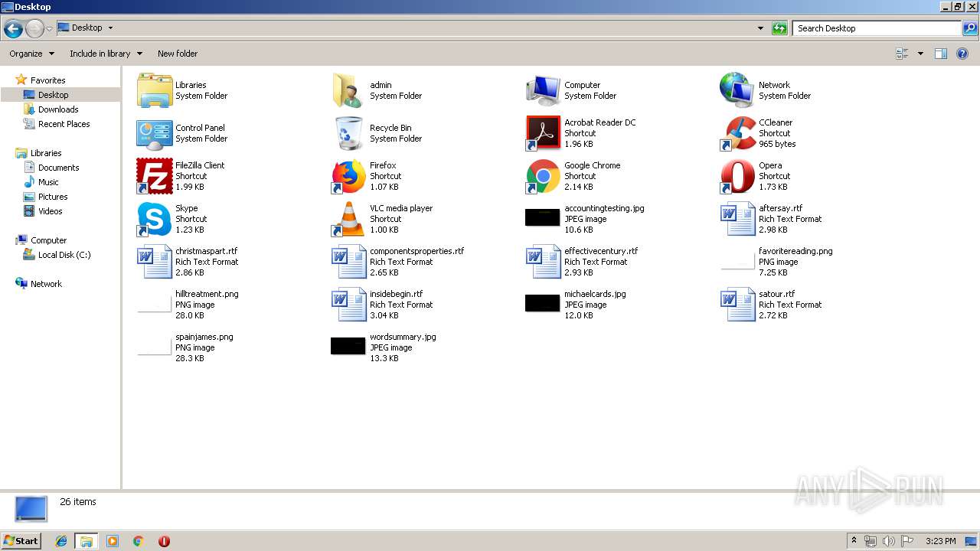Select the wordsummary.jpg thumbnail
The image size is (980, 551).
pyautogui.click(x=348, y=346)
